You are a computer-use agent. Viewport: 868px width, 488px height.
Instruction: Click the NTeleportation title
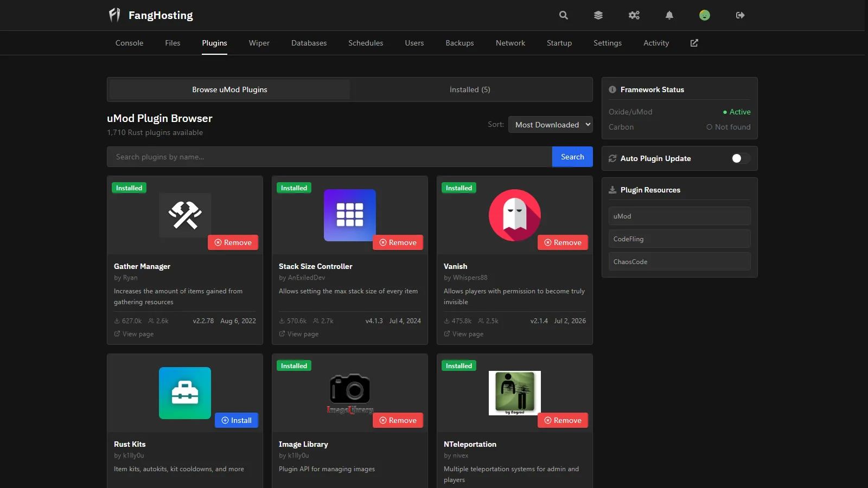click(470, 444)
